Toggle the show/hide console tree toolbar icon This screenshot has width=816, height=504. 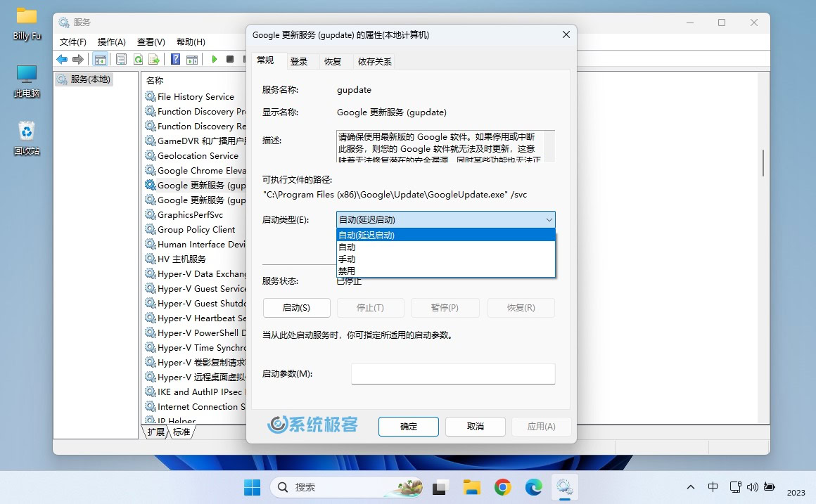pyautogui.click(x=100, y=59)
